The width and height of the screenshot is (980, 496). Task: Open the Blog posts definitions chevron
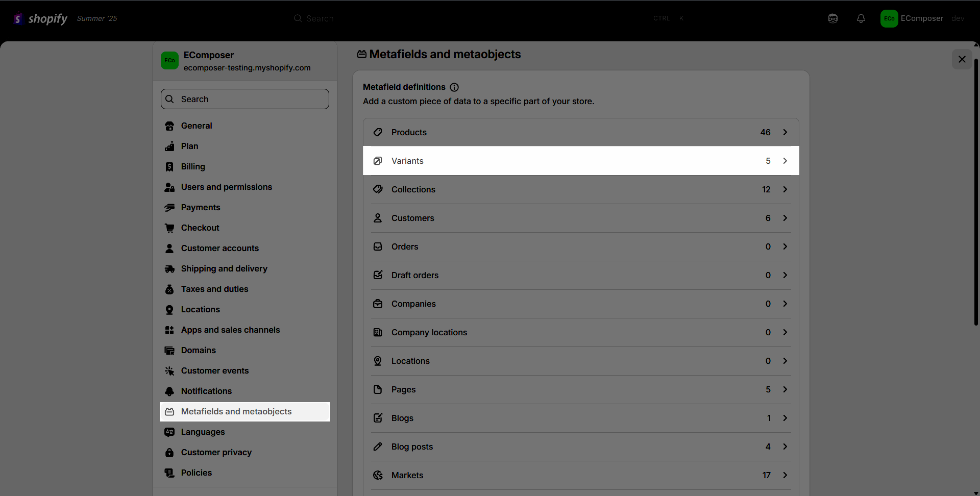pos(785,447)
